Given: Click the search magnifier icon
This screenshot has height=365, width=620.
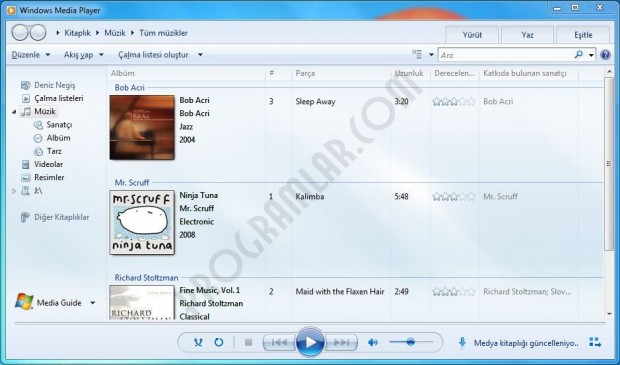Looking at the screenshot, I should tap(579, 55).
